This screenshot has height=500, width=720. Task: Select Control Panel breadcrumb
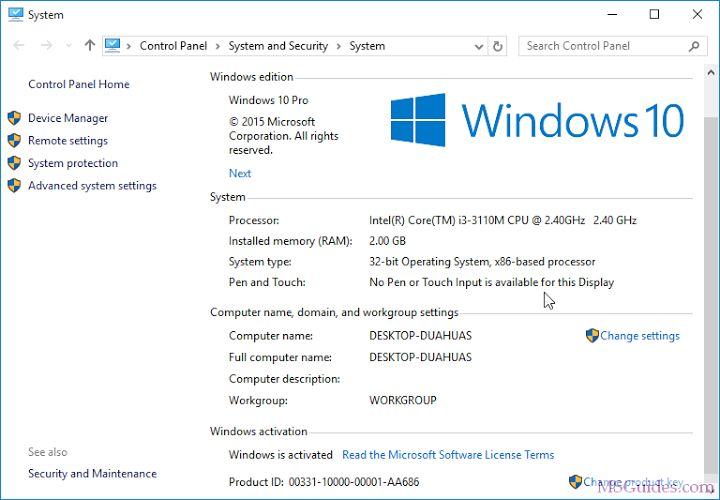174,46
